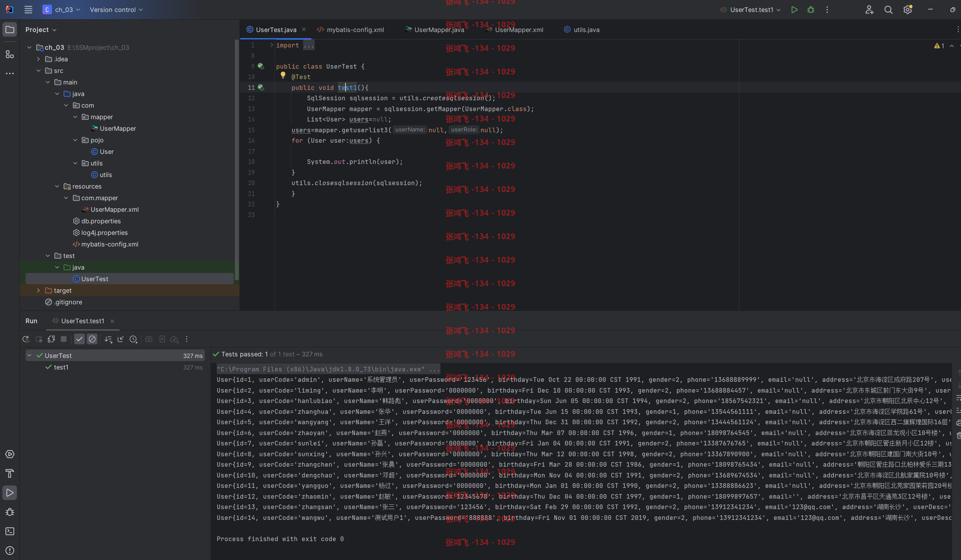Open IDE settings gear icon

908,10
